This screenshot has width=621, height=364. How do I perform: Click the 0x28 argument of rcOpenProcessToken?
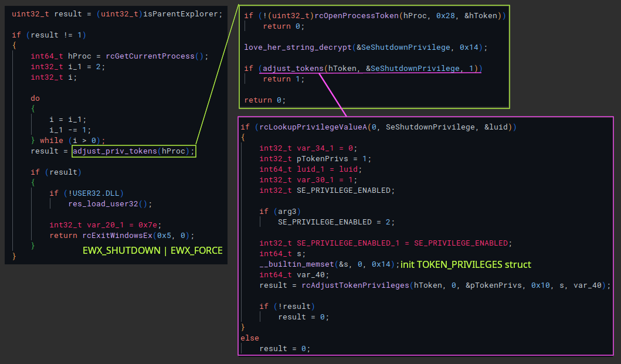coord(446,15)
